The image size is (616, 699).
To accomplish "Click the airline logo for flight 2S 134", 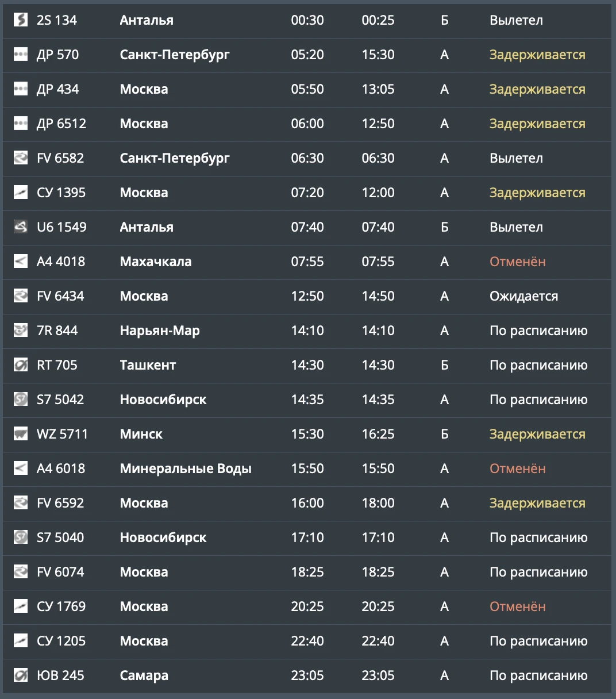I will [x=21, y=20].
